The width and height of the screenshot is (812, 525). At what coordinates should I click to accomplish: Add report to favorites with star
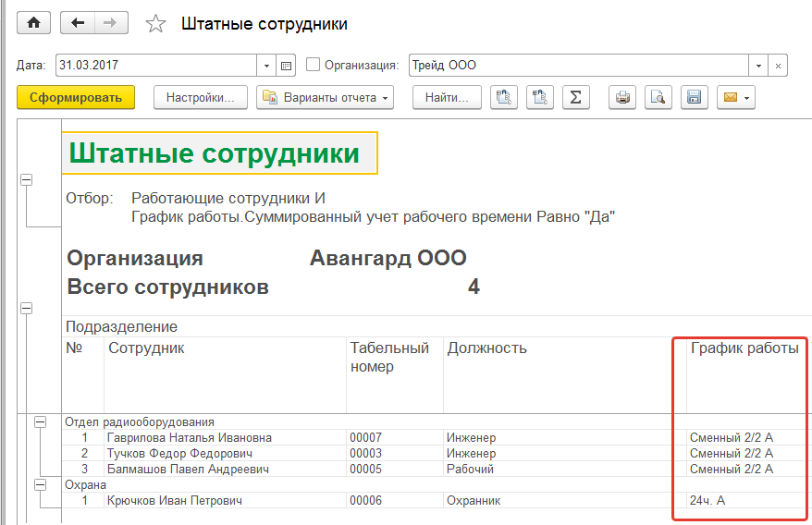click(155, 24)
